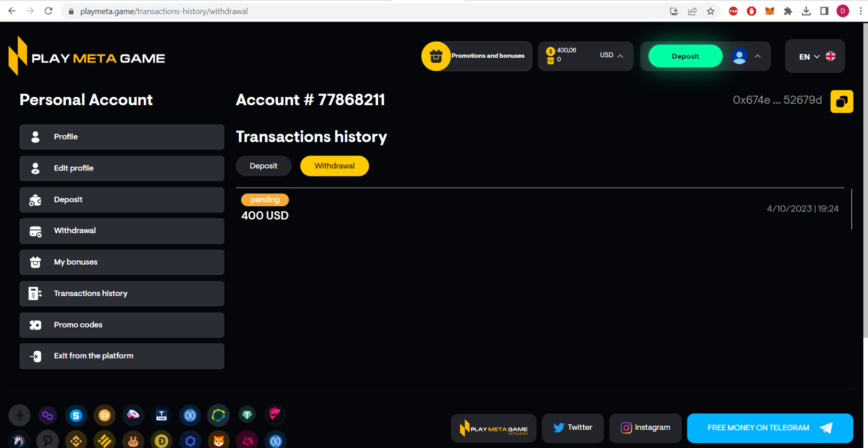The height and width of the screenshot is (448, 868).
Task: Open the user avatar icon in the header
Action: pyautogui.click(x=739, y=56)
